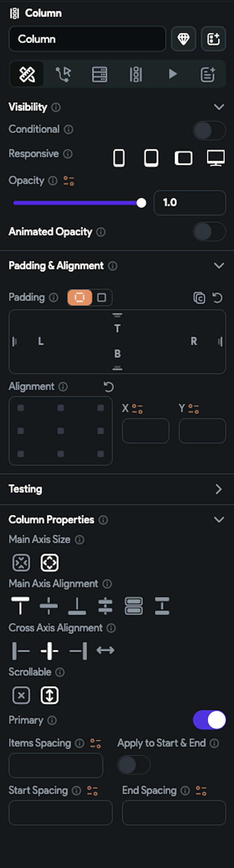
Task: Click the top-left alignment grid dot
Action: [x=21, y=408]
